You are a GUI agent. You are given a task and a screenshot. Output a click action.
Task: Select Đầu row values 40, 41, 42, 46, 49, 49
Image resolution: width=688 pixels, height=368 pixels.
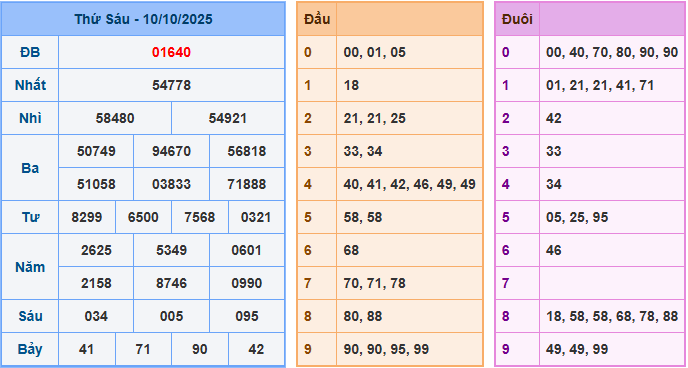[x=410, y=184]
